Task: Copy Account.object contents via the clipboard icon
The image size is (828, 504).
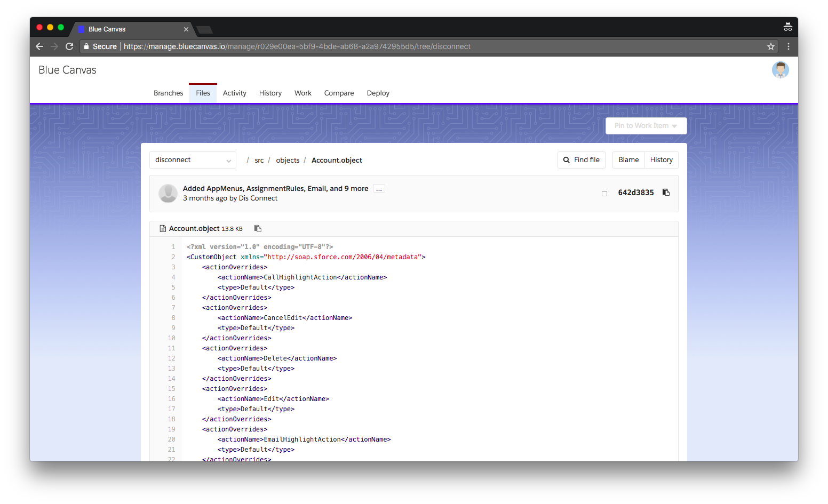Action: 258,228
